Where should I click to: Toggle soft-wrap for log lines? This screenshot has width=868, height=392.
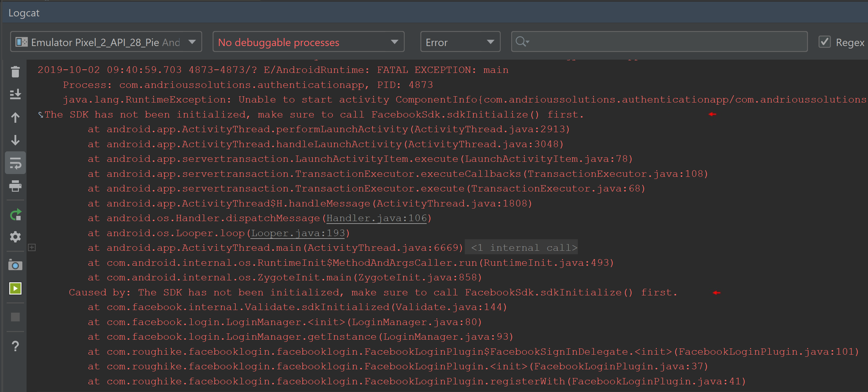15,163
